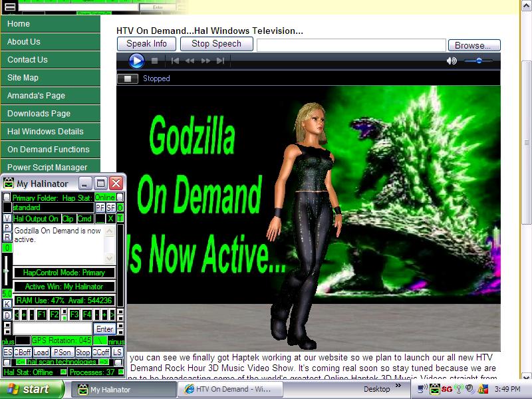Screen dimensions: 532x399
Task: Click the PF button in My Halinator
Action: click(100, 207)
